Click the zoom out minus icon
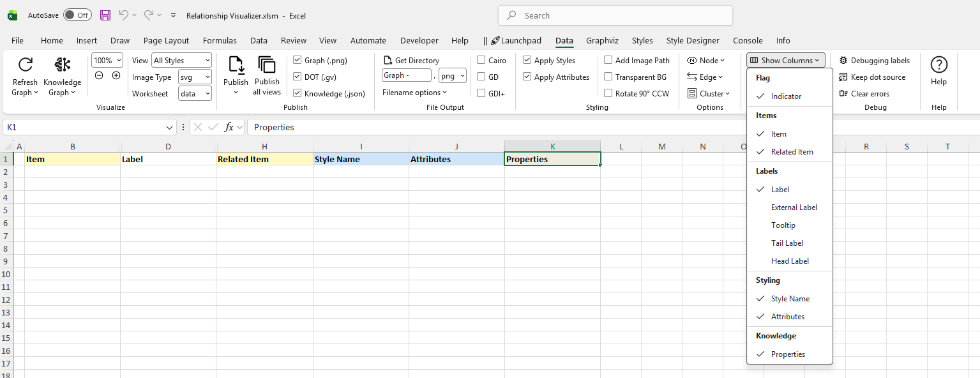 [99, 75]
